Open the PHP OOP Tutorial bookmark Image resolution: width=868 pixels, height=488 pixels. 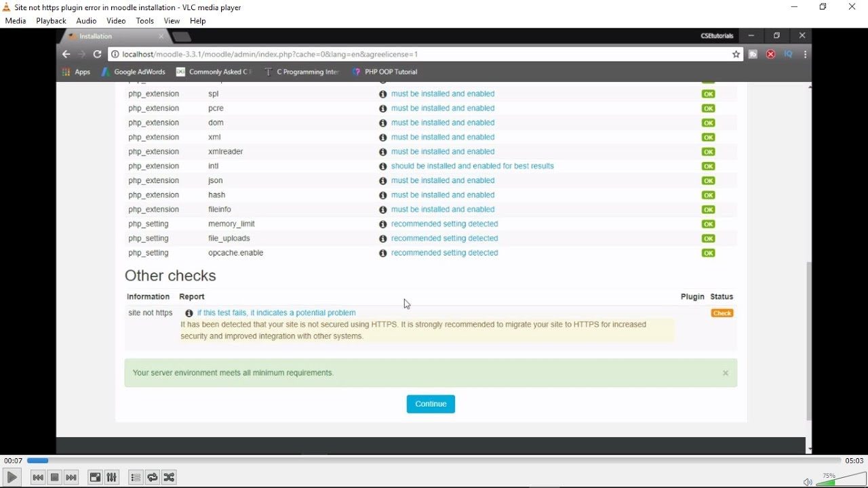(385, 72)
